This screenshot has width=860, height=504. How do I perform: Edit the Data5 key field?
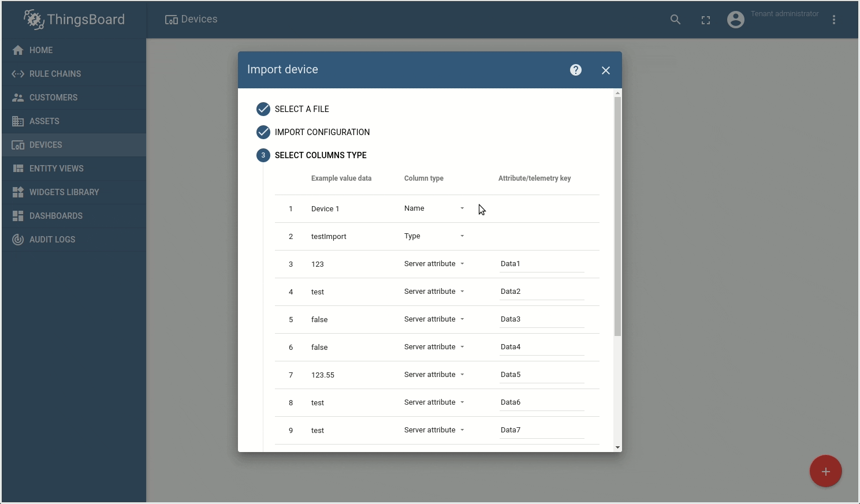tap(542, 375)
